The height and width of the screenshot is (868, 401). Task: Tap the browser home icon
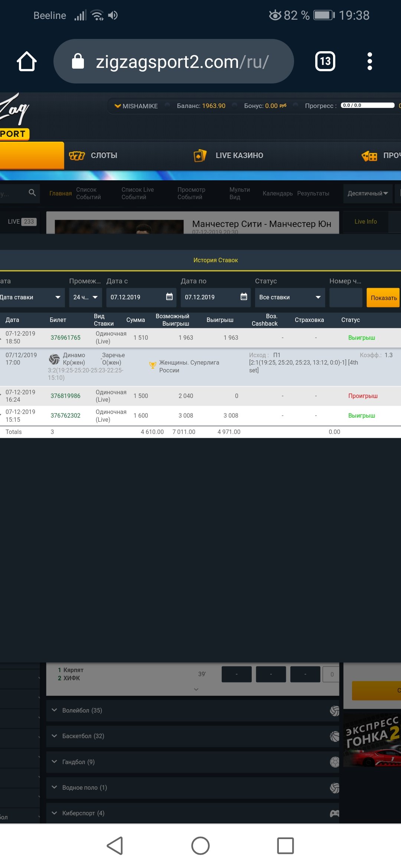(x=27, y=61)
